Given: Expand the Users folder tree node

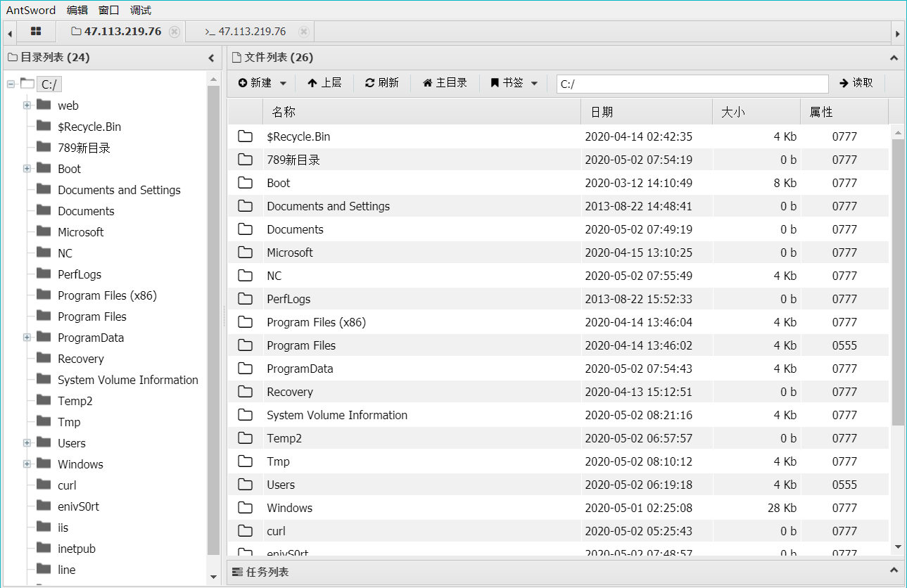Looking at the screenshot, I should tap(27, 443).
